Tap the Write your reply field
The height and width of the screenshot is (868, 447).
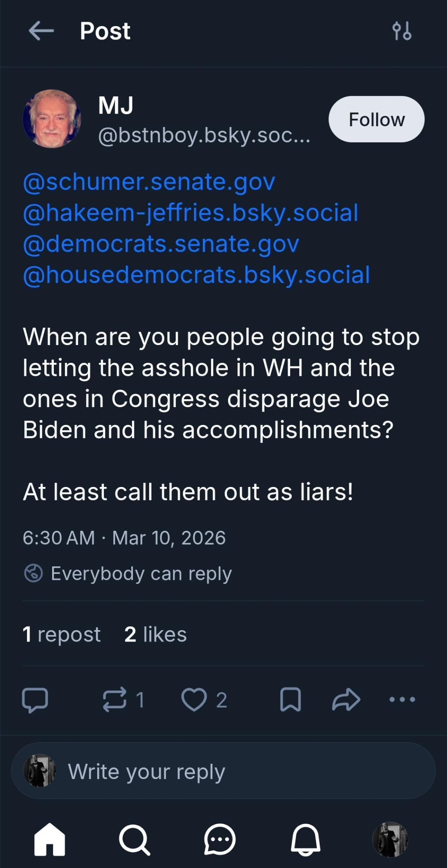coord(223,771)
